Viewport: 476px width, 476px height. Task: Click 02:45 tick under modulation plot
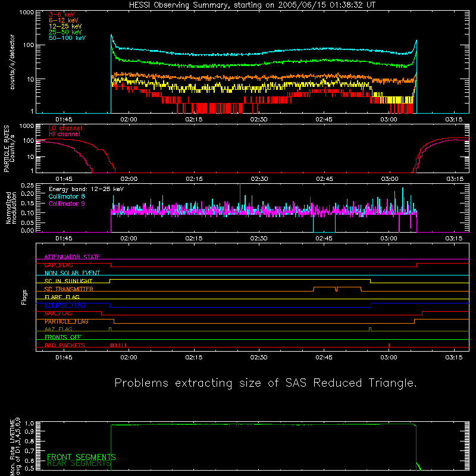[x=324, y=239]
